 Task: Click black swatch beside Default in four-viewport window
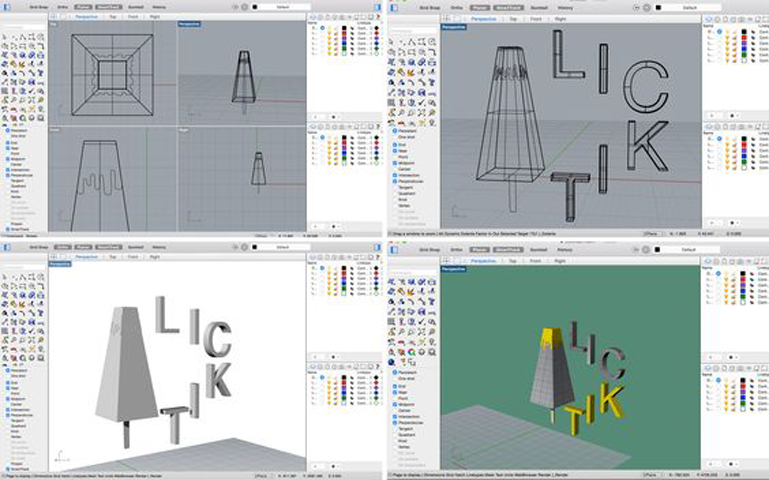pos(255,7)
